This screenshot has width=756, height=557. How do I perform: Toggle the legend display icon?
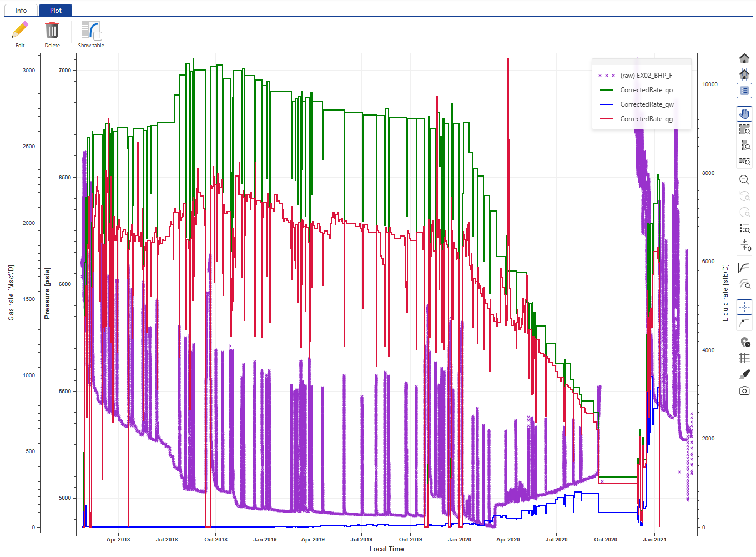point(744,90)
